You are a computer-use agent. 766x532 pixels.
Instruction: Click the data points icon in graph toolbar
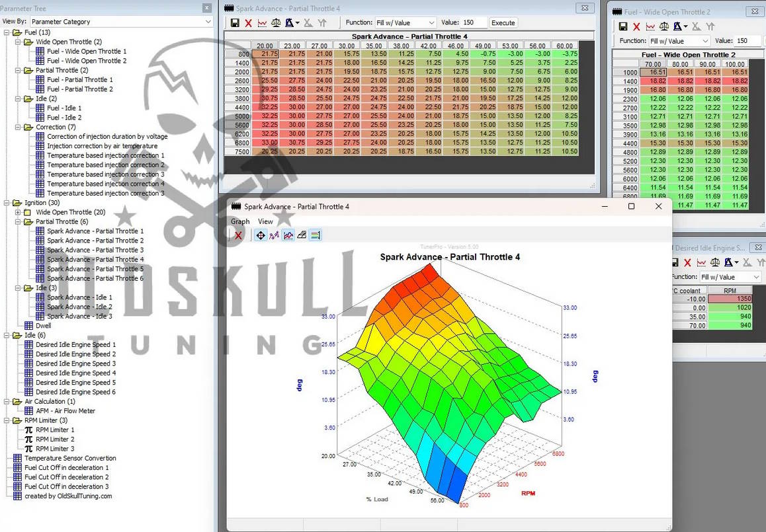(x=274, y=235)
